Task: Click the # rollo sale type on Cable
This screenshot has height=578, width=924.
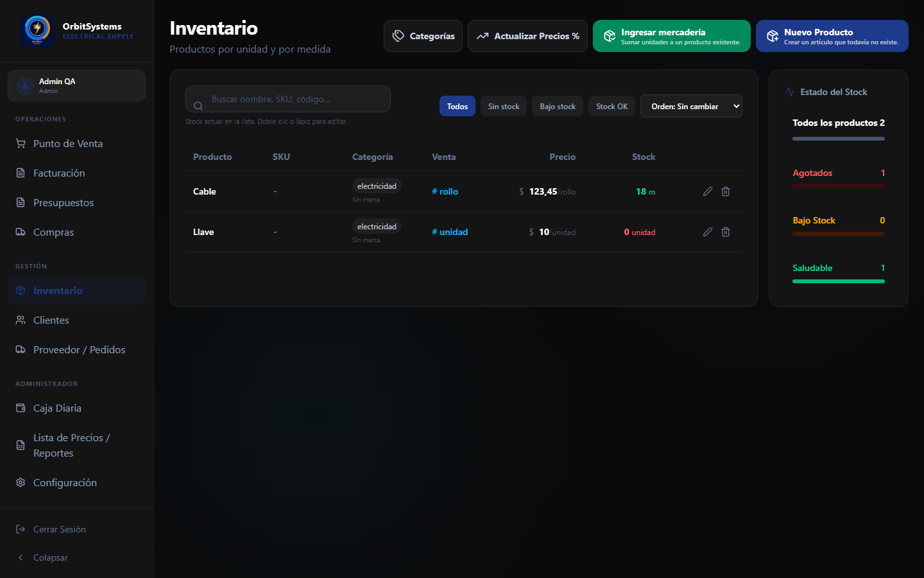Action: point(445,191)
